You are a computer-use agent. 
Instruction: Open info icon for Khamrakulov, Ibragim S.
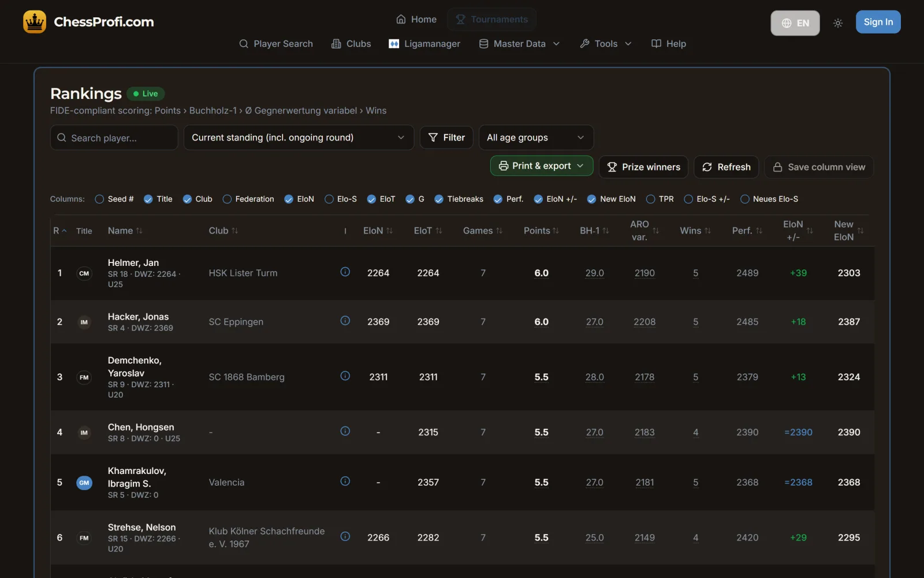pos(345,481)
